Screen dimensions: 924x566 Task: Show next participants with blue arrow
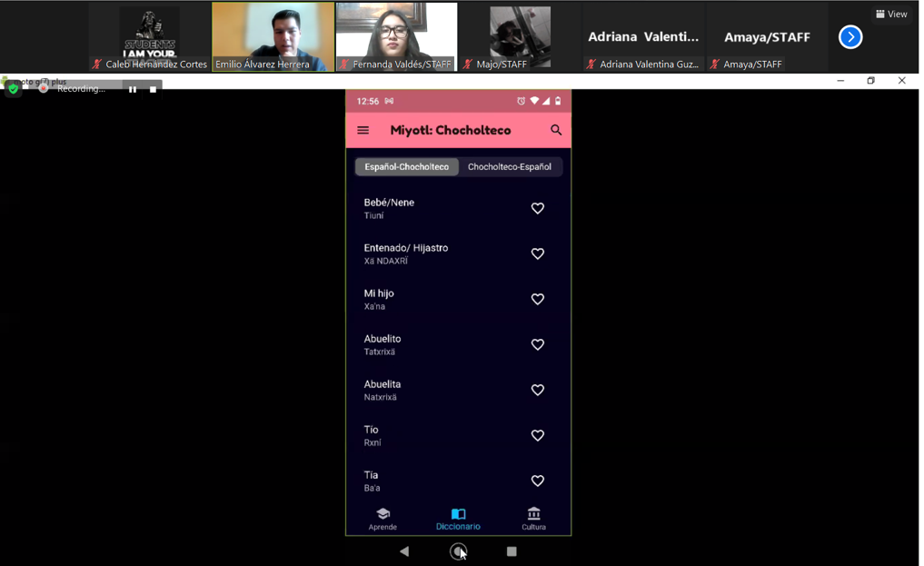tap(850, 37)
